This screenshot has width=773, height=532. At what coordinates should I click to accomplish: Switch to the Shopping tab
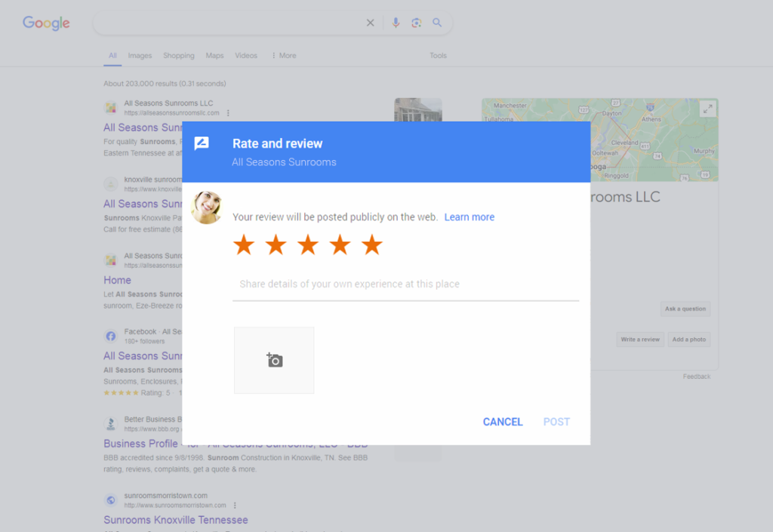(x=179, y=56)
